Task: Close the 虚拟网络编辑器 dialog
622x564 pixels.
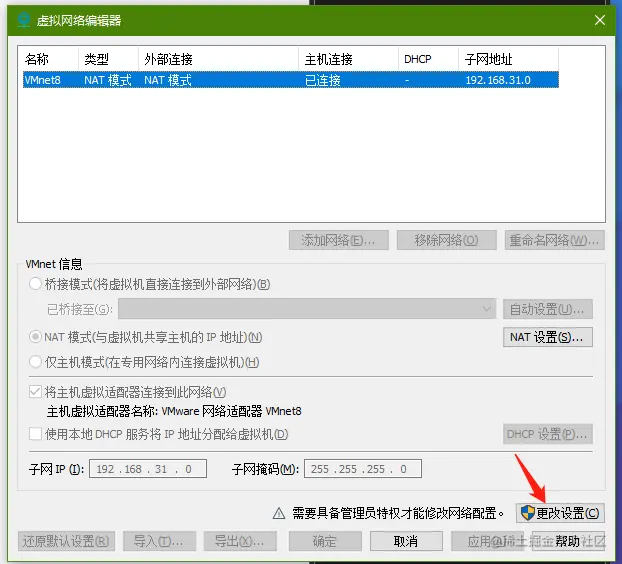Action: (x=600, y=20)
